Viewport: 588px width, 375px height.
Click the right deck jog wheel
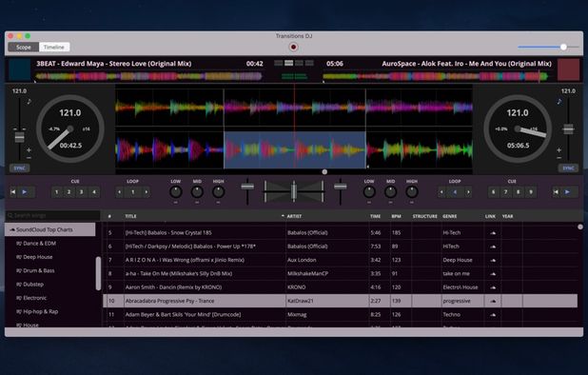point(518,128)
